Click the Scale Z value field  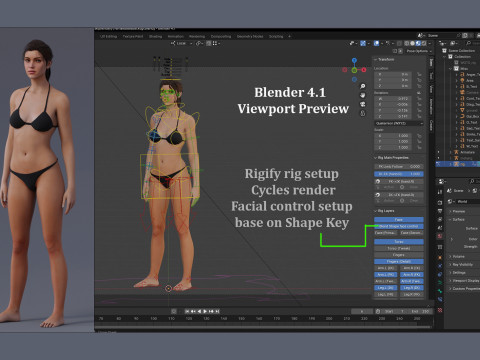393,147
